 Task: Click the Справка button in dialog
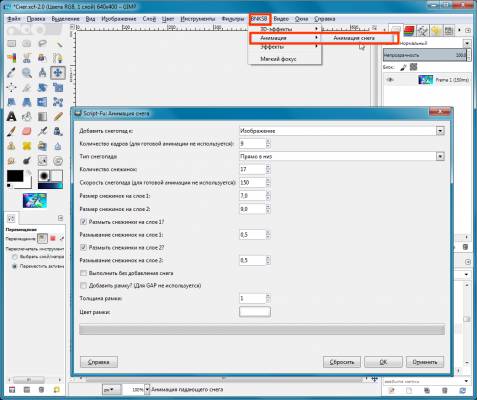(99, 362)
